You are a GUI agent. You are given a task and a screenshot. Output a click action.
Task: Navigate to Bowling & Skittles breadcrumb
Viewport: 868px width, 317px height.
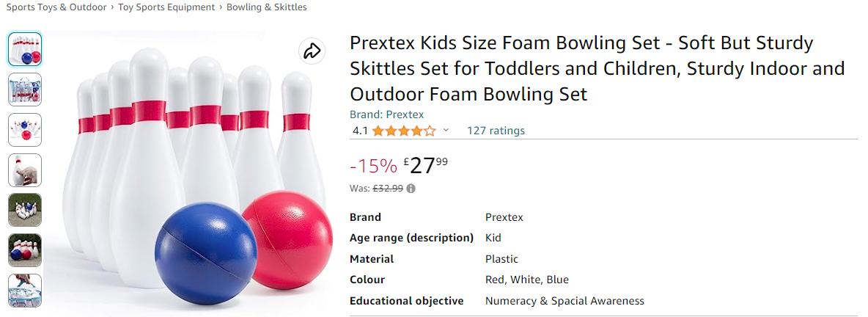pos(266,7)
